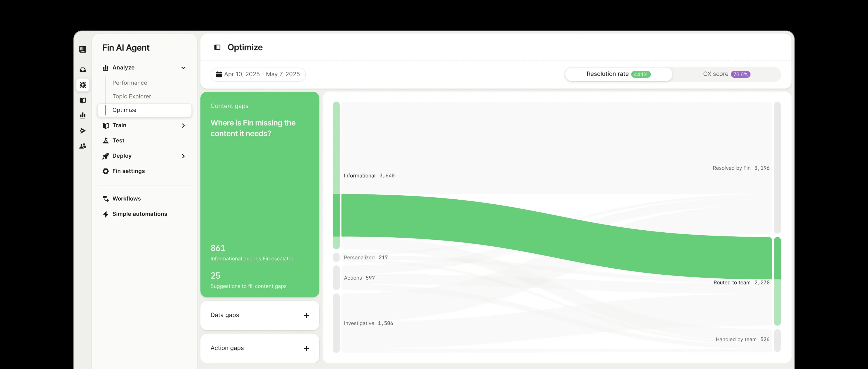868x369 pixels.
Task: Open the Data gaps card
Action: (259, 315)
